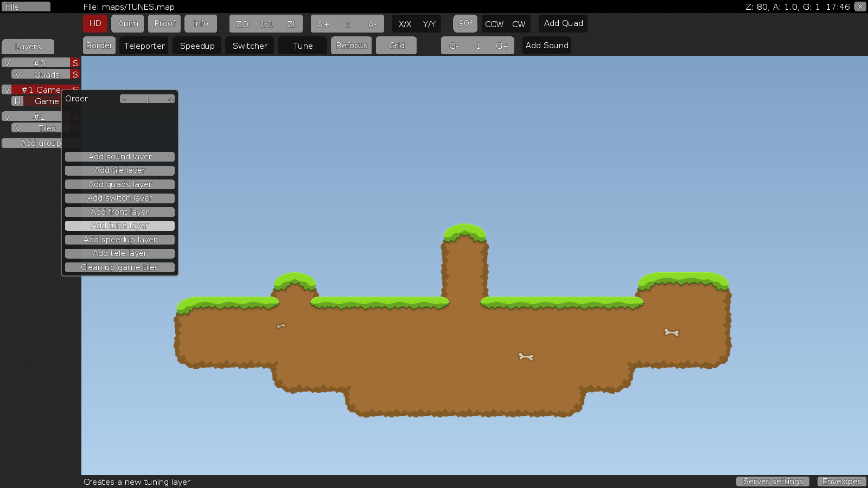Screen dimensions: 868x488
Task: Toggle HD high detail mode
Action: (x=95, y=23)
